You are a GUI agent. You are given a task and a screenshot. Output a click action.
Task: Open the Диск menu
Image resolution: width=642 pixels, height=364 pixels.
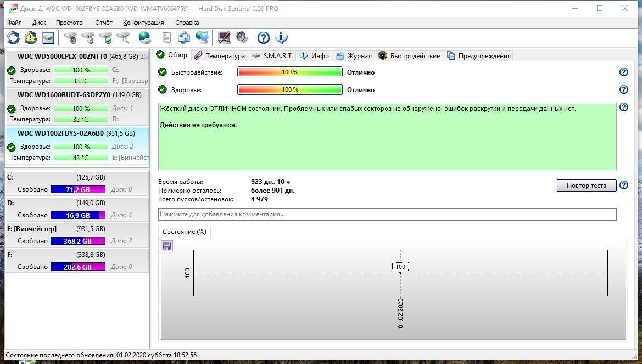tap(39, 23)
